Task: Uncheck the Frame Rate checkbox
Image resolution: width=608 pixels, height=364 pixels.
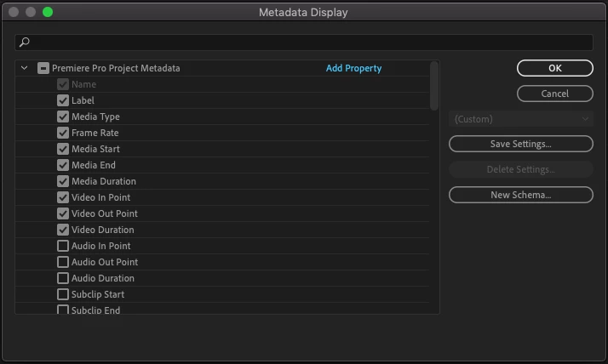Action: tap(63, 133)
